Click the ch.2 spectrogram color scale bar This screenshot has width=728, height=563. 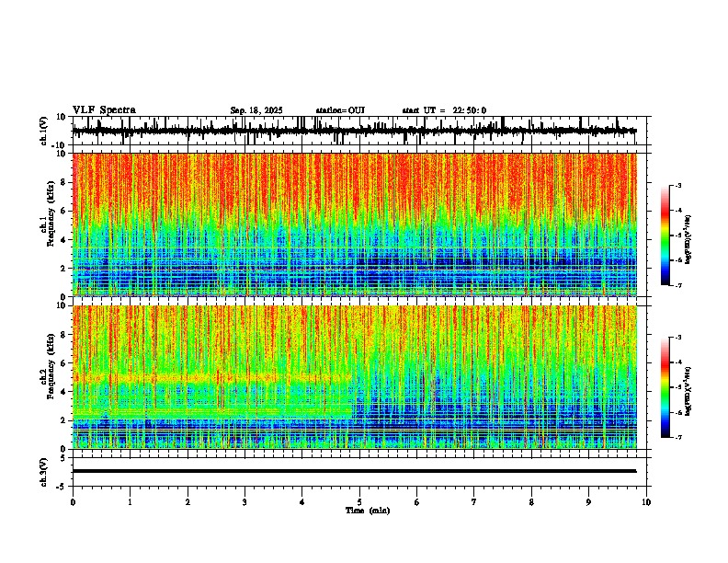click(665, 387)
